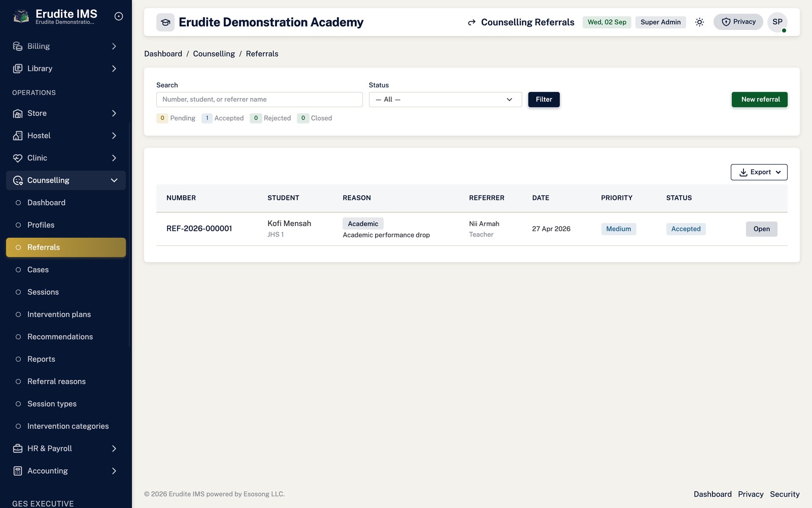812x508 pixels.
Task: Click the Hostel building icon
Action: click(18, 136)
